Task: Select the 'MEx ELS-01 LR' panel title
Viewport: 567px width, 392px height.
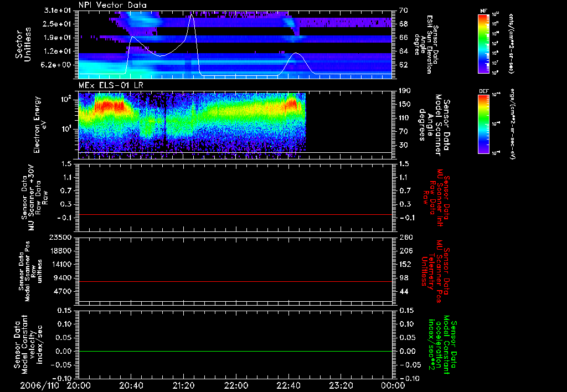Action: coord(111,86)
